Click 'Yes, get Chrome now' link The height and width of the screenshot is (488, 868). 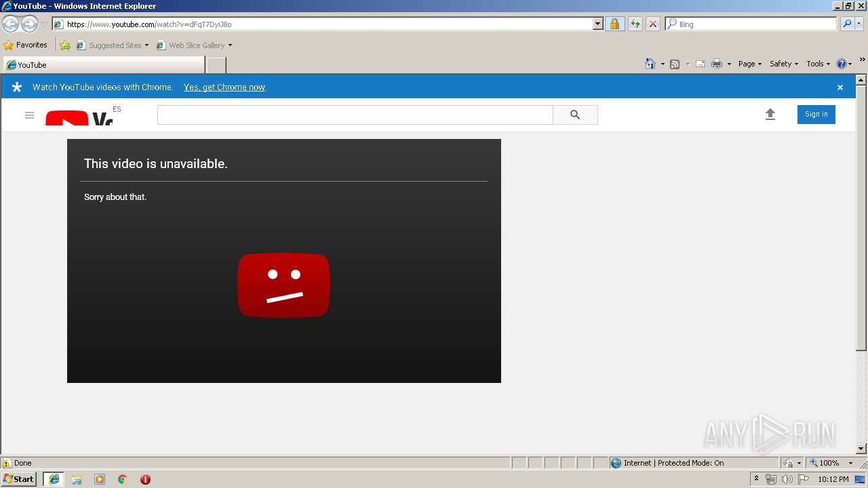point(224,87)
